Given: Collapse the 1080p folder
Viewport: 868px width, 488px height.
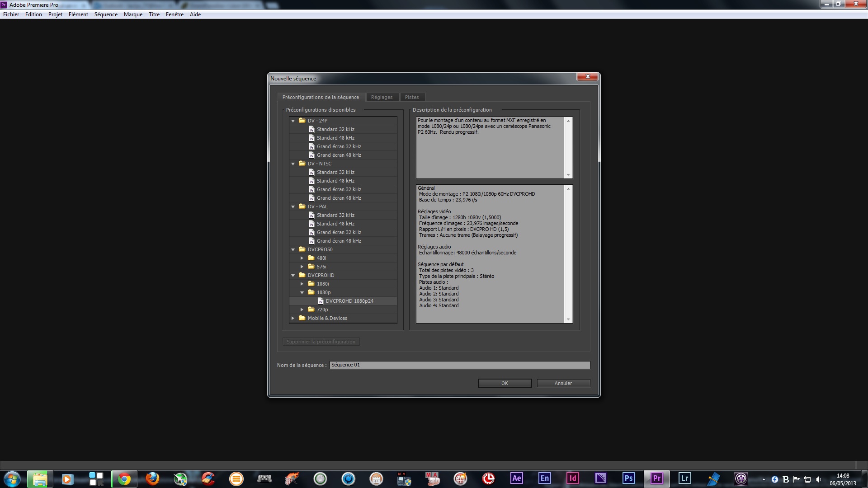Looking at the screenshot, I should [x=302, y=292].
